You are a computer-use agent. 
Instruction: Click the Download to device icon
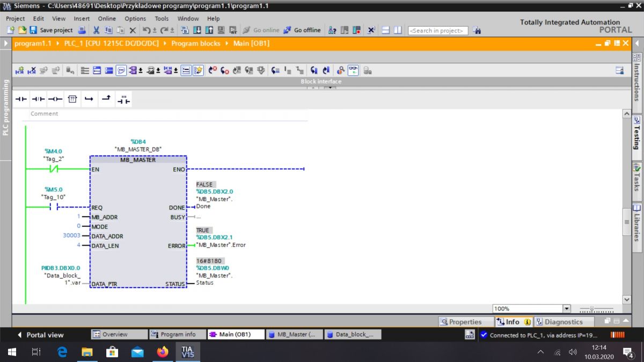pyautogui.click(x=197, y=31)
